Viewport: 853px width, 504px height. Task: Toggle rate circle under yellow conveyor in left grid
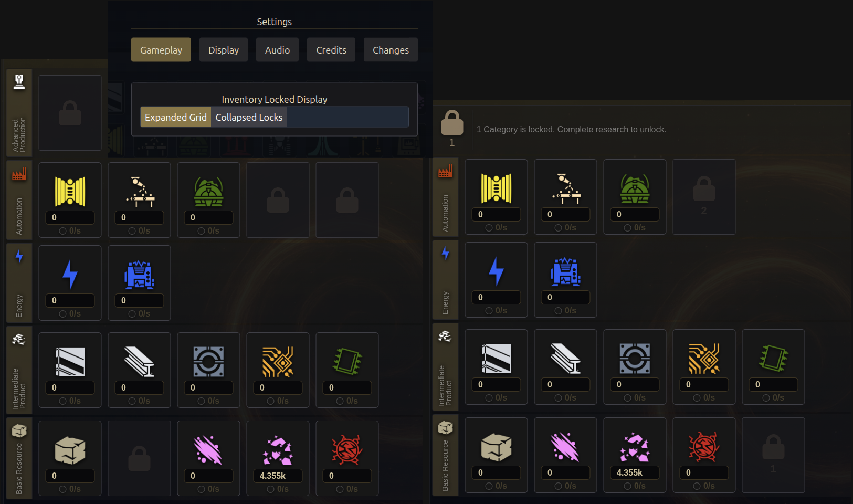click(62, 231)
